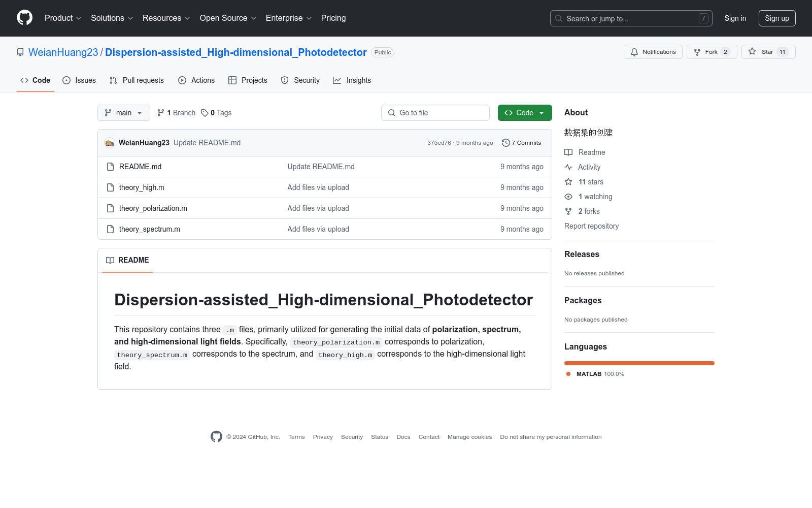
Task: Focus the Go to file search field
Action: point(435,113)
